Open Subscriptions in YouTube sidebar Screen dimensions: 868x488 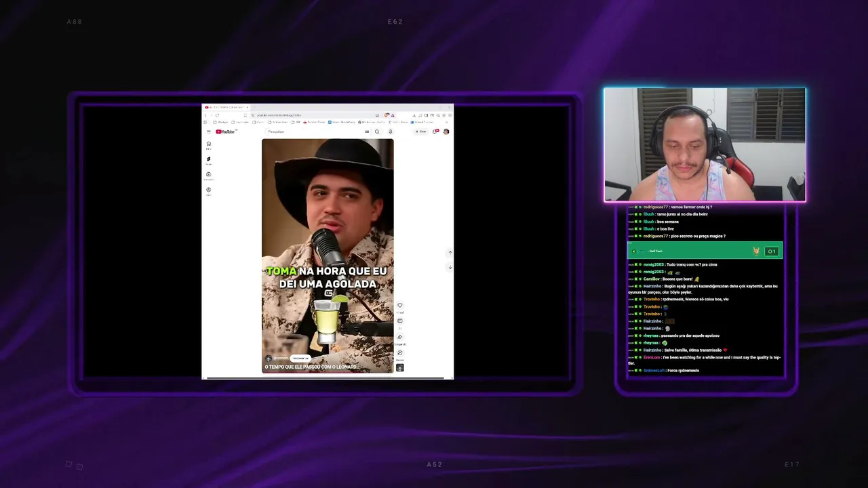point(209,176)
